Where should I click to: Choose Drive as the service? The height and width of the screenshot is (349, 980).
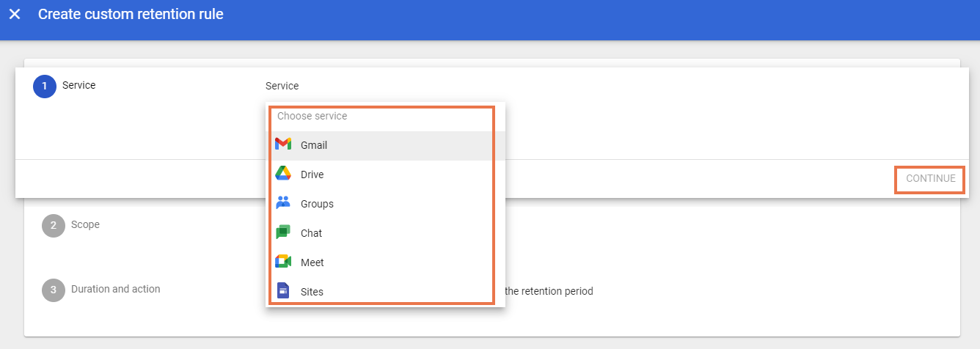(x=312, y=174)
